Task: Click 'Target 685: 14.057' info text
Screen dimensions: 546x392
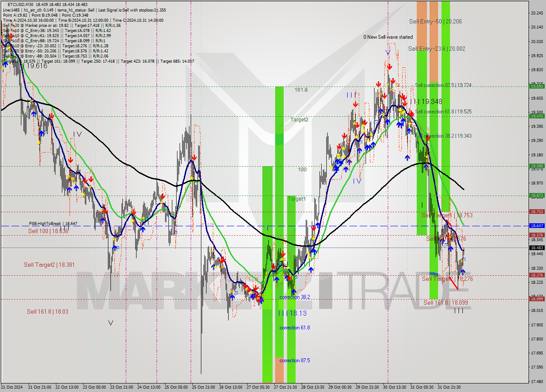Action: 177,61
